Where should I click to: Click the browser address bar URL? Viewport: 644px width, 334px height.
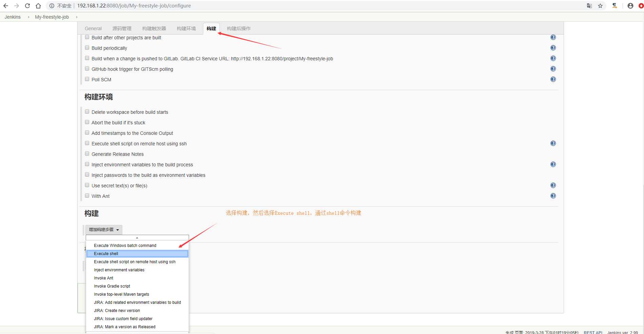(134, 6)
